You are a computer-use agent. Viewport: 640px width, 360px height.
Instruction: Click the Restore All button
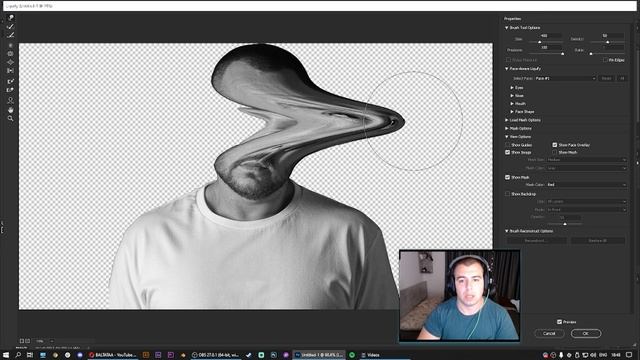[x=598, y=241]
